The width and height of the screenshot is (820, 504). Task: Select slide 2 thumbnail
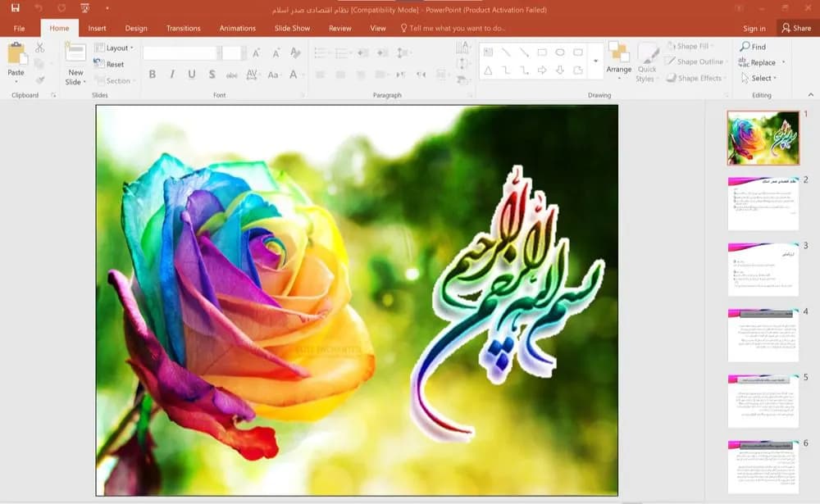[x=763, y=203]
